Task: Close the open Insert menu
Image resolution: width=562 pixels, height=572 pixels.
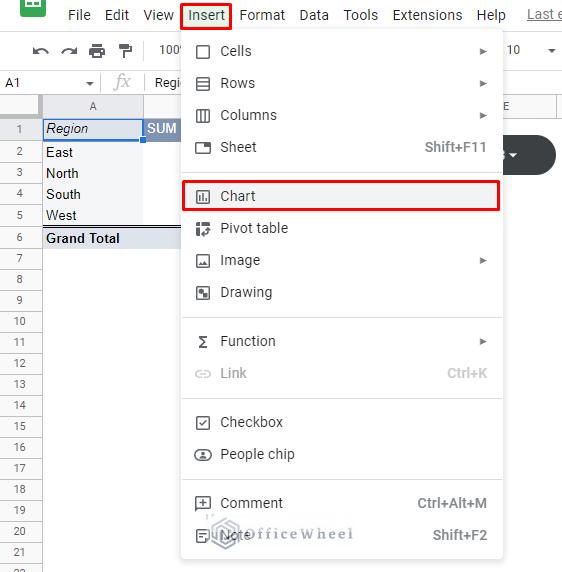Action: coord(206,16)
